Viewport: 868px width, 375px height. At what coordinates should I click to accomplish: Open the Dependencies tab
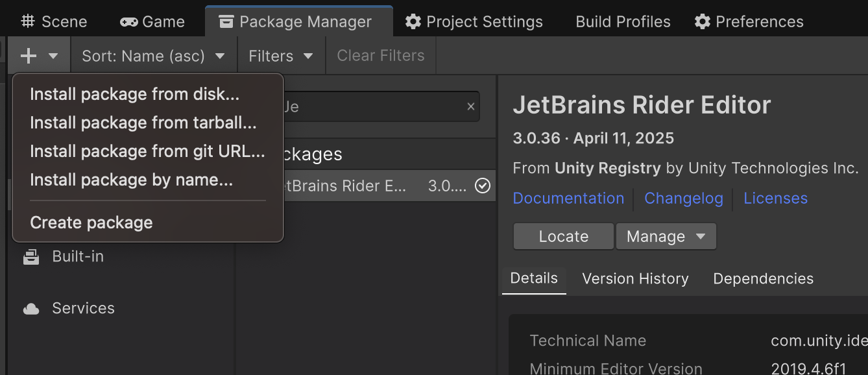pyautogui.click(x=763, y=279)
